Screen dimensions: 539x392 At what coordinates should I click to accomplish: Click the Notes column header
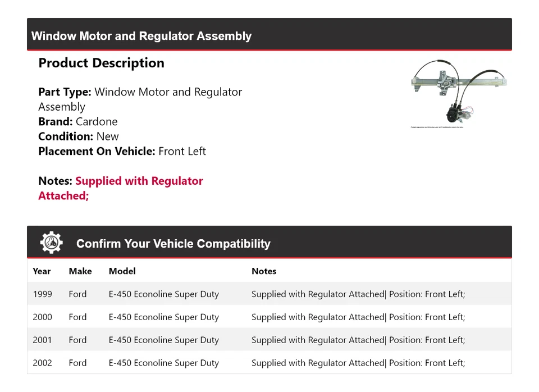tap(264, 271)
